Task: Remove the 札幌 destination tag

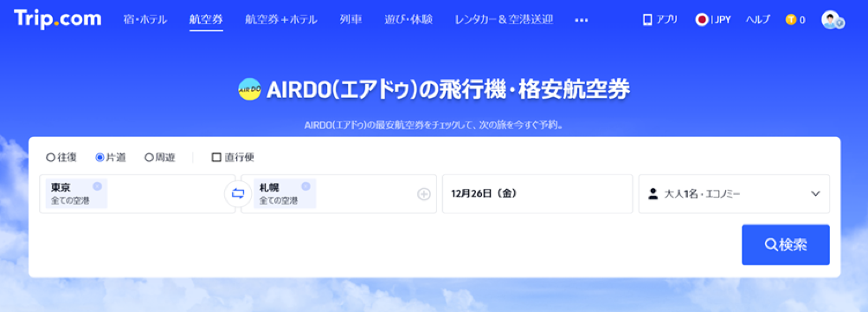Action: (305, 186)
